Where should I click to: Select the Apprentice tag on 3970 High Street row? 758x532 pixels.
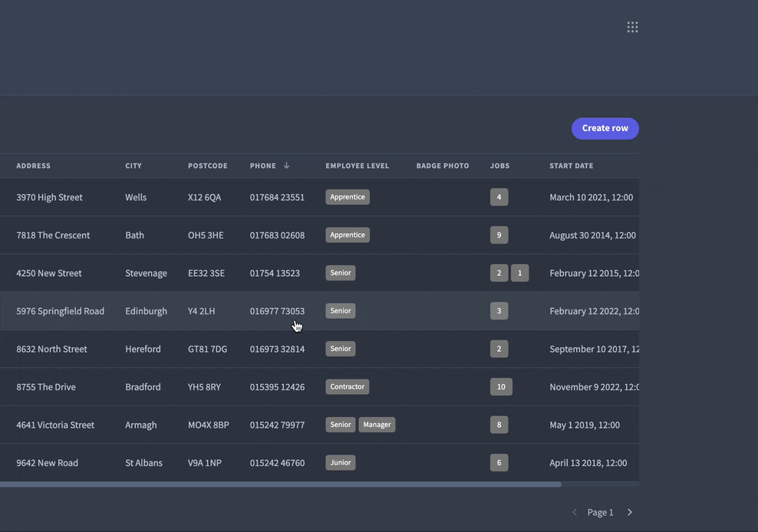point(347,196)
